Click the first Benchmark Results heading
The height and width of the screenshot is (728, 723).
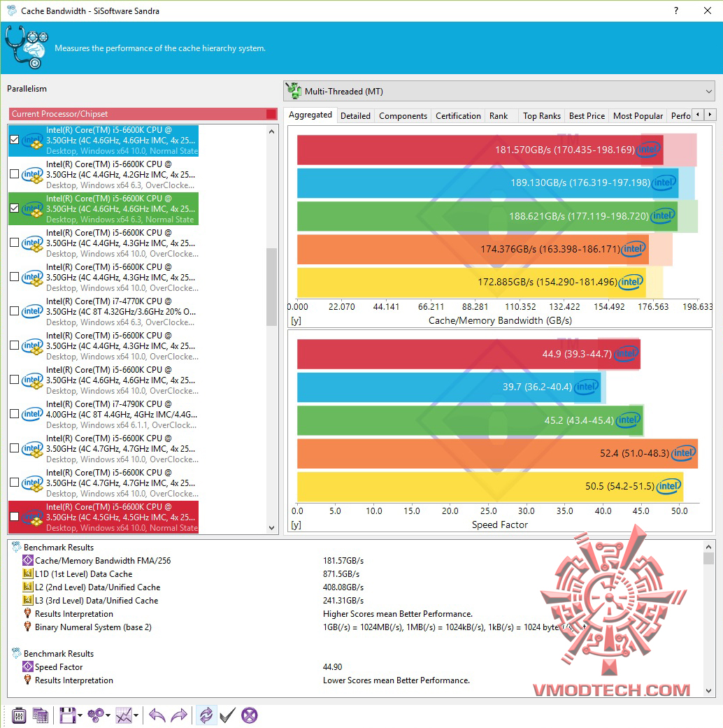tap(59, 548)
